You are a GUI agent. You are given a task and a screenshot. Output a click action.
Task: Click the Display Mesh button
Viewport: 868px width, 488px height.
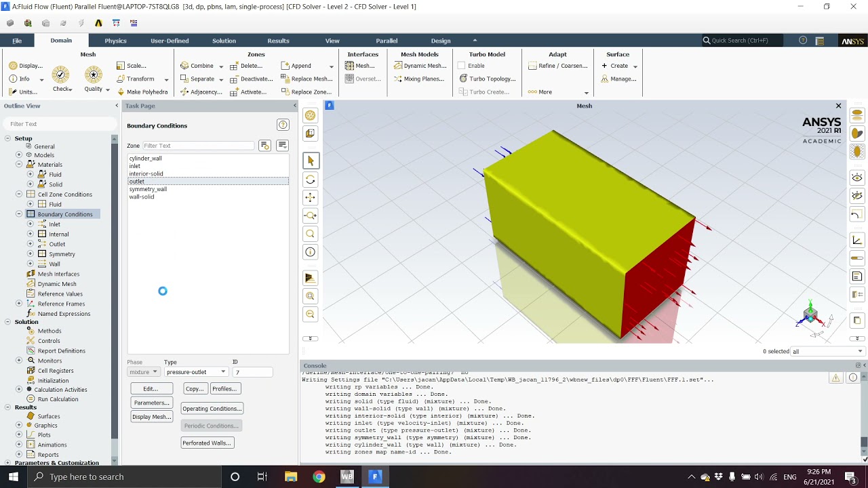pos(152,417)
